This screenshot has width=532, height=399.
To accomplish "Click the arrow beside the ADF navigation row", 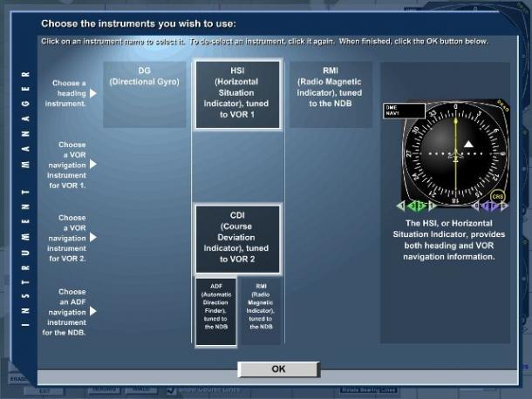I will click(93, 311).
